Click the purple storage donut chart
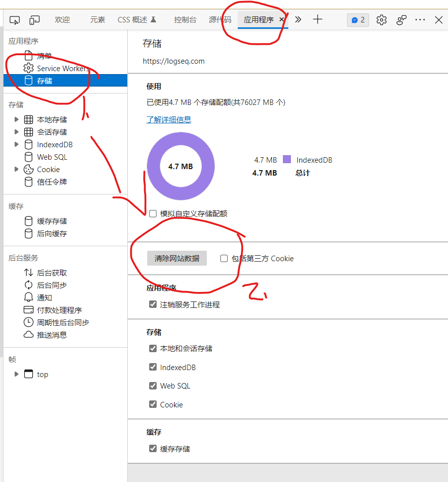 (180, 166)
